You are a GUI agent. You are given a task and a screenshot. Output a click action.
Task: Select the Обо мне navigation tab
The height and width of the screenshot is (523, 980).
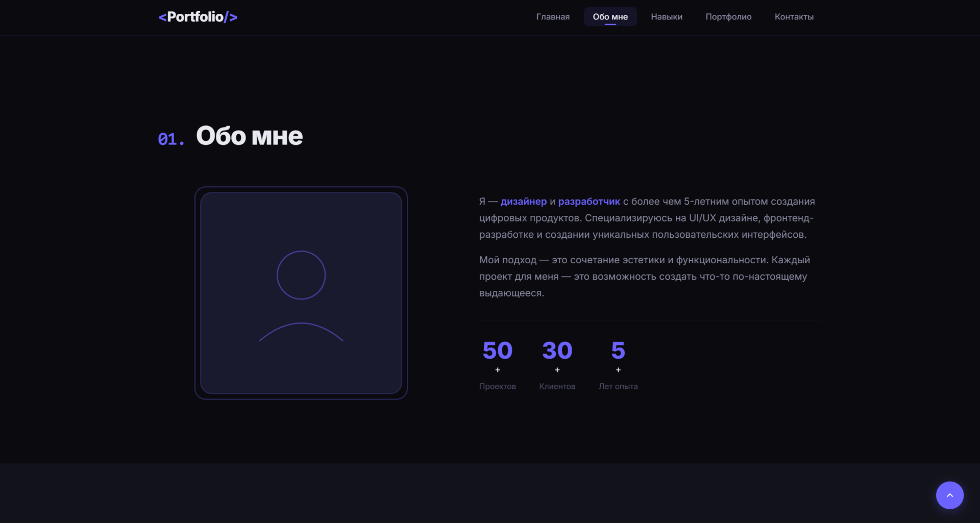coord(610,17)
